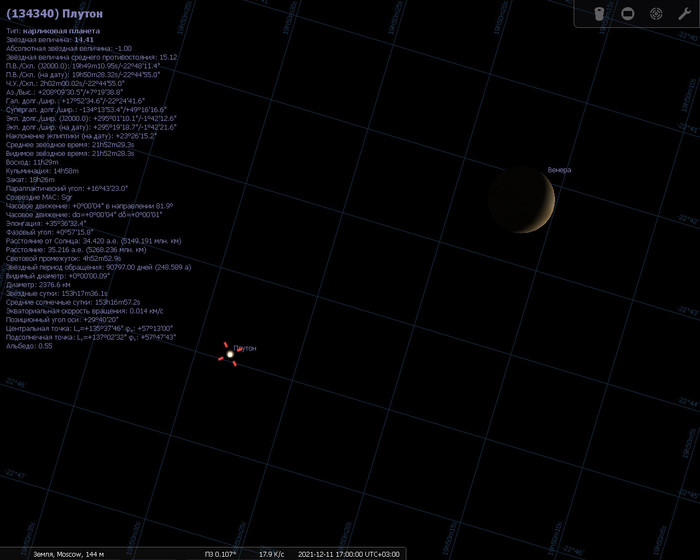Click 'Видимое звёздное время' line
Image resolution: width=700 pixels, height=560 pixels.
click(70, 153)
